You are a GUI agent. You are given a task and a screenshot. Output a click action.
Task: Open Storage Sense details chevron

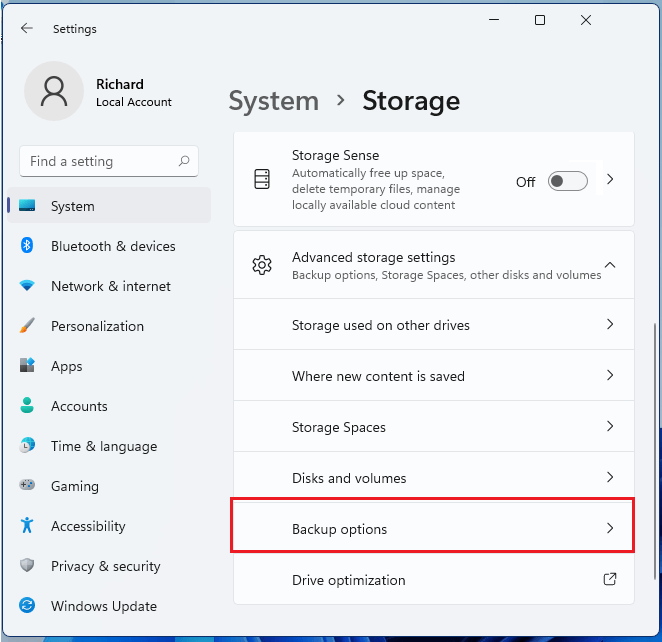click(x=610, y=180)
